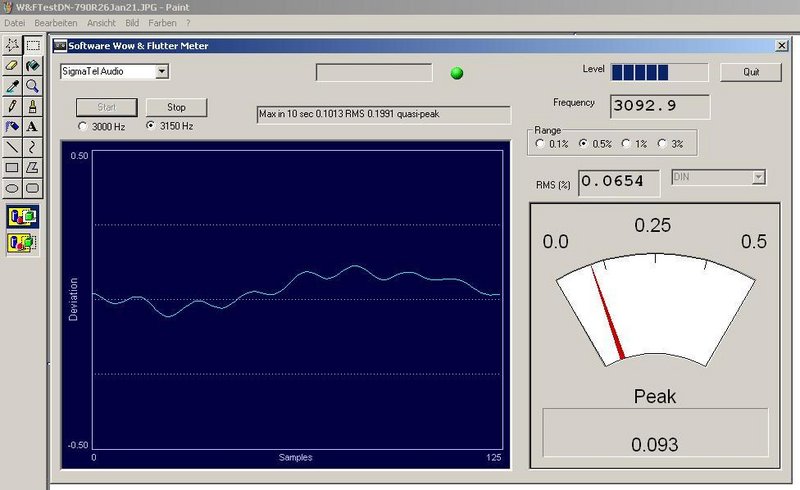Choose the Brush tool
Viewport: 800px width, 490px height.
pos(33,106)
